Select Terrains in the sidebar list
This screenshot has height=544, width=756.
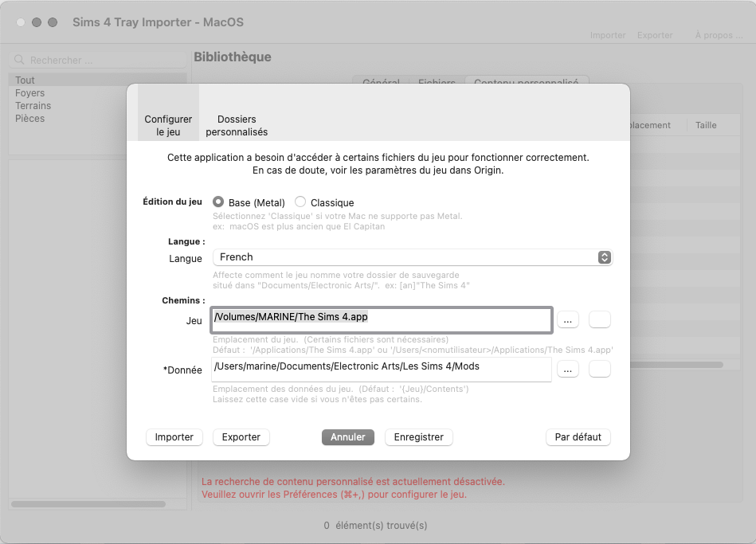click(x=98, y=106)
